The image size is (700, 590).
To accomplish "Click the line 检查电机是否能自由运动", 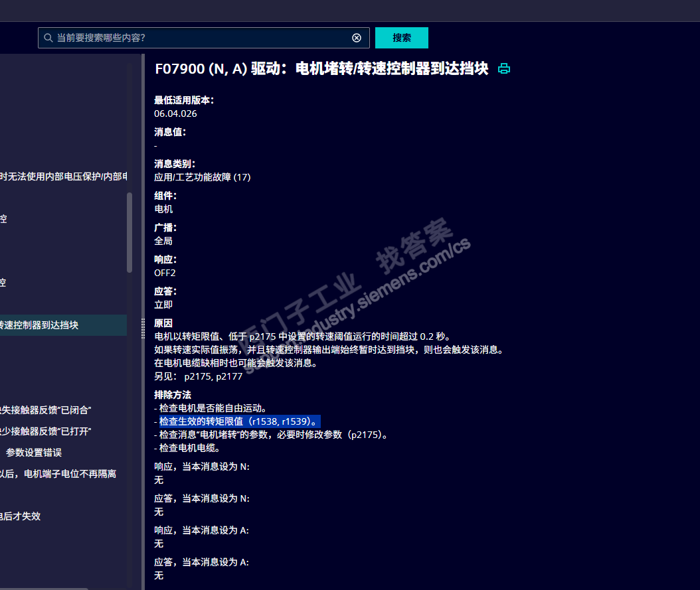I will pos(211,408).
